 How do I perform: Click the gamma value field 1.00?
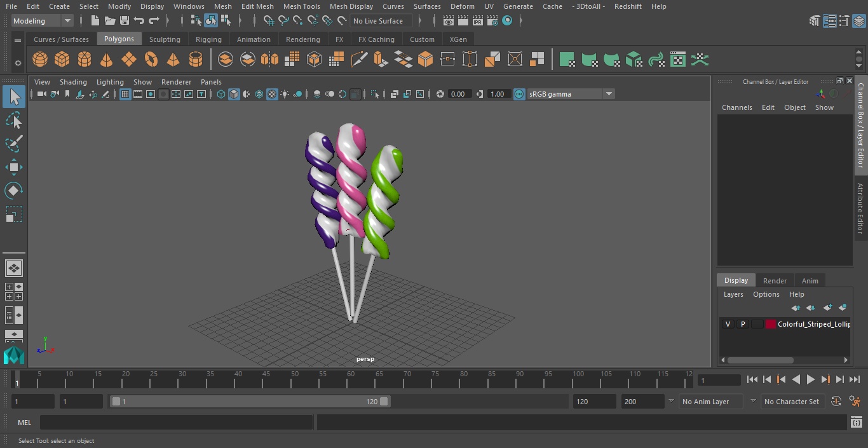(x=498, y=94)
